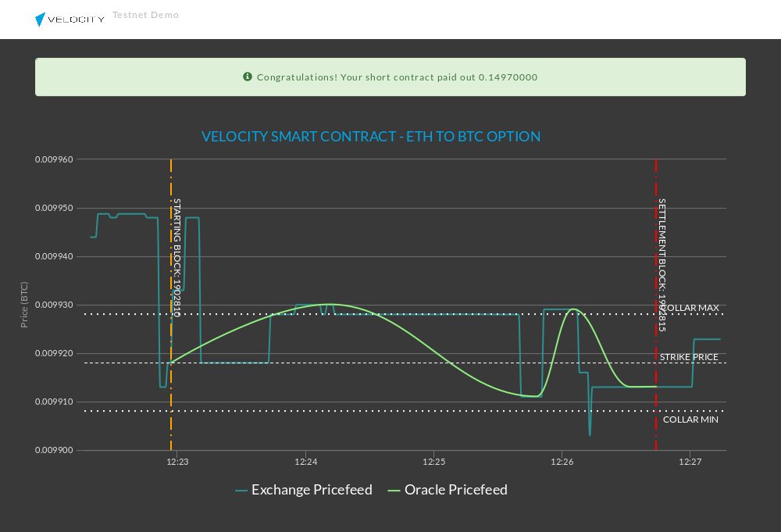Toggle the Oracle Pricefeed series label
Screen dimensions: 781x532
[x=455, y=490]
